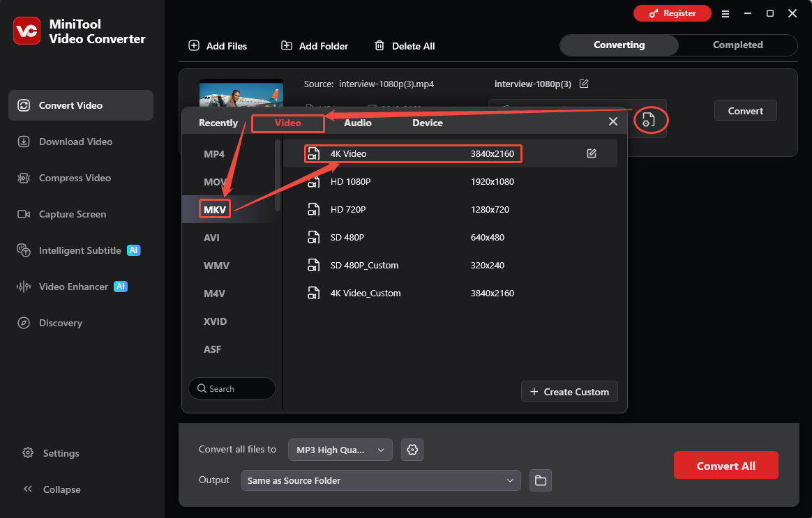The height and width of the screenshot is (518, 812).
Task: Click the Convert All button
Action: [x=725, y=466]
